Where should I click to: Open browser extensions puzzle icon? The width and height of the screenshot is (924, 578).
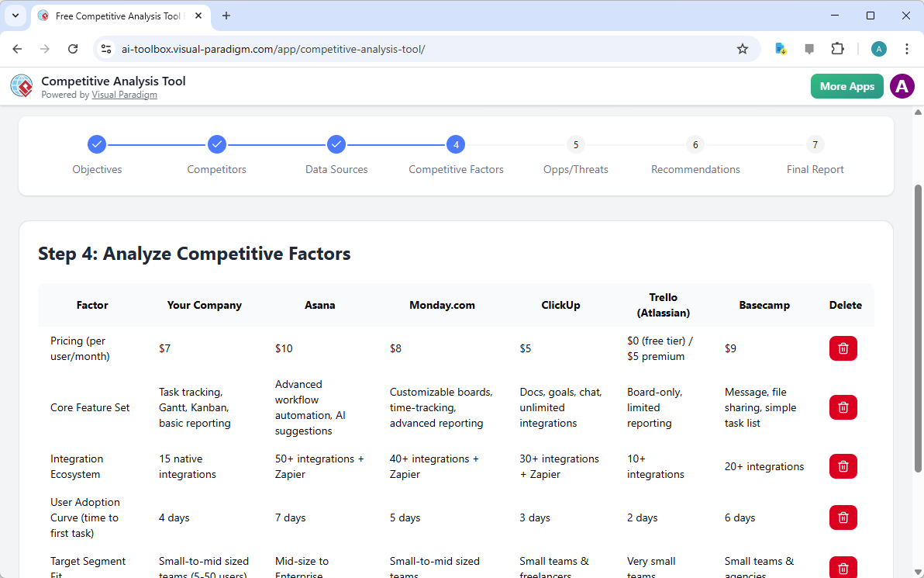837,48
